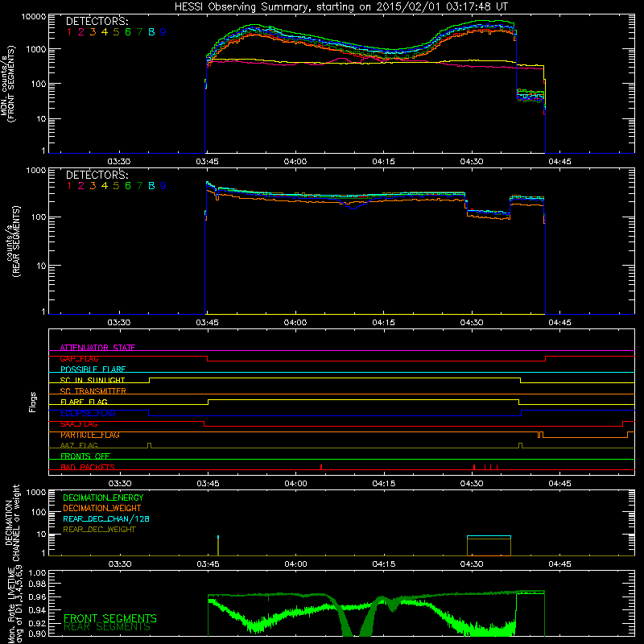
Task: Click the 04:00 time label under the rear segments plot
Action: (295, 323)
